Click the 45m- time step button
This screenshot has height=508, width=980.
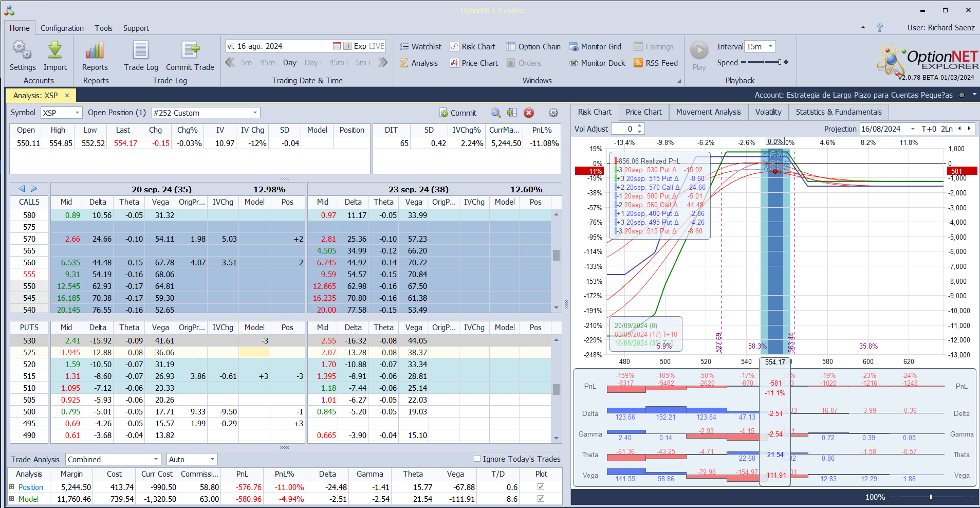pos(268,63)
